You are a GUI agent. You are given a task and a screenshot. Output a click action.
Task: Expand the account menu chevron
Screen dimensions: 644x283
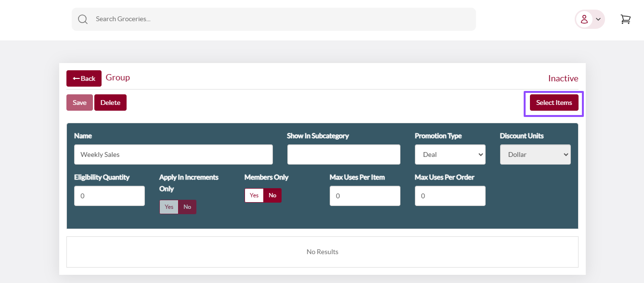[598, 19]
